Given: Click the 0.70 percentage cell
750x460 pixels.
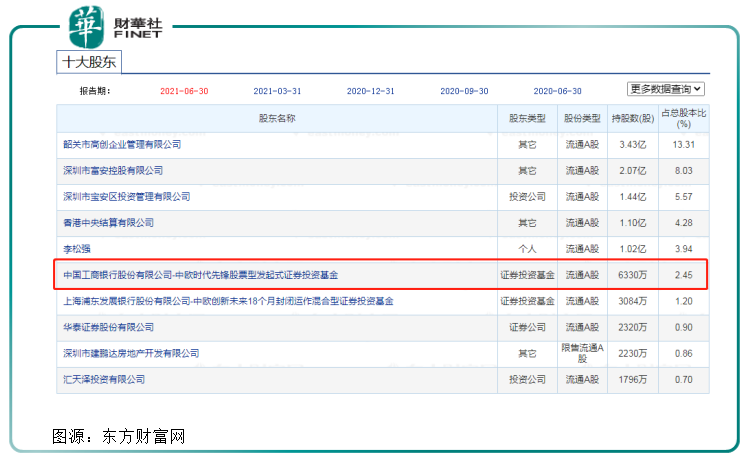Looking at the screenshot, I should click(684, 379).
